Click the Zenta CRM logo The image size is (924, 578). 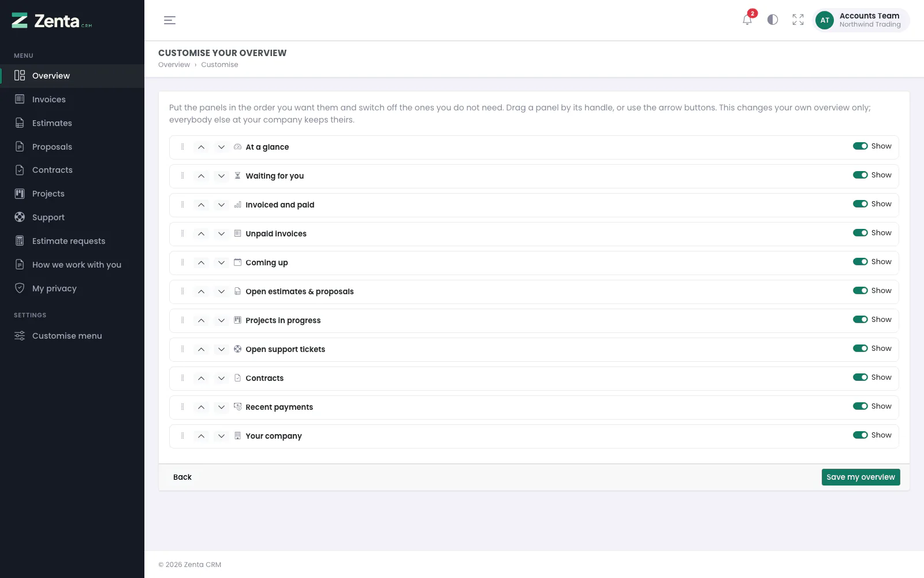coord(52,21)
